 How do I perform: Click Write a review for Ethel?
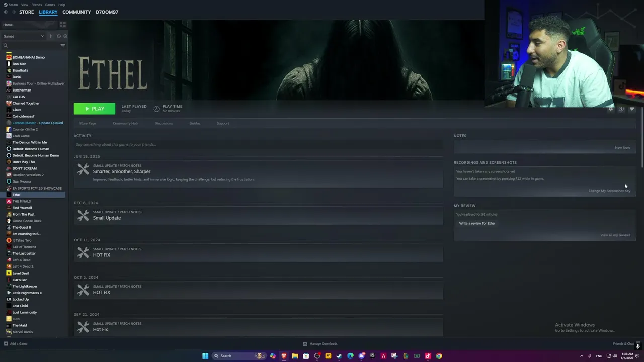click(x=477, y=223)
